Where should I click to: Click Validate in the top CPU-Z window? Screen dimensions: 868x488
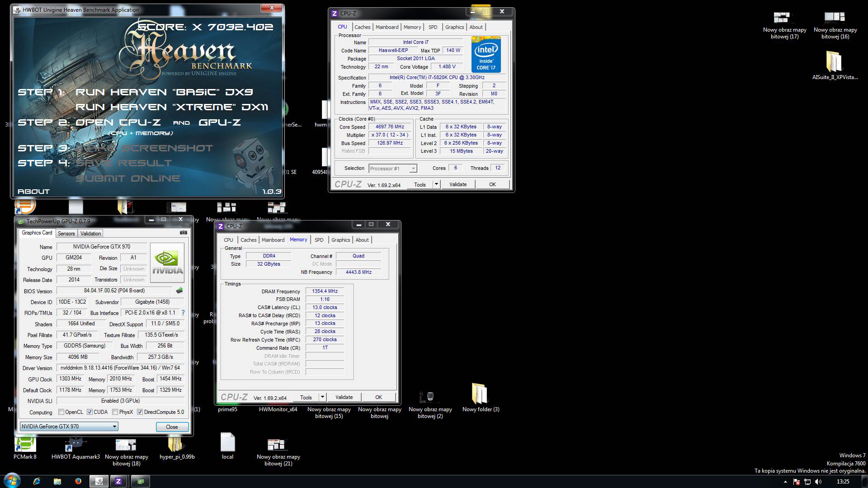458,184
